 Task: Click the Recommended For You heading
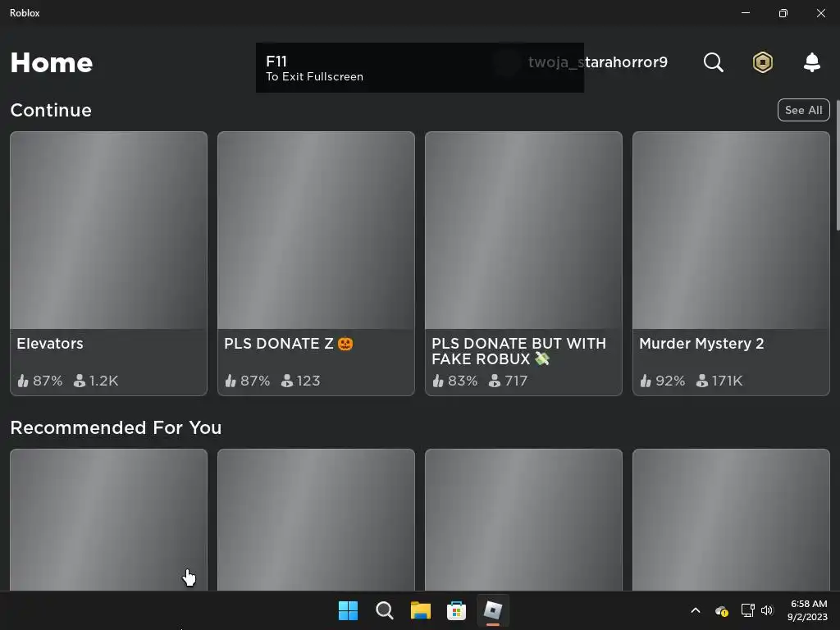click(116, 428)
